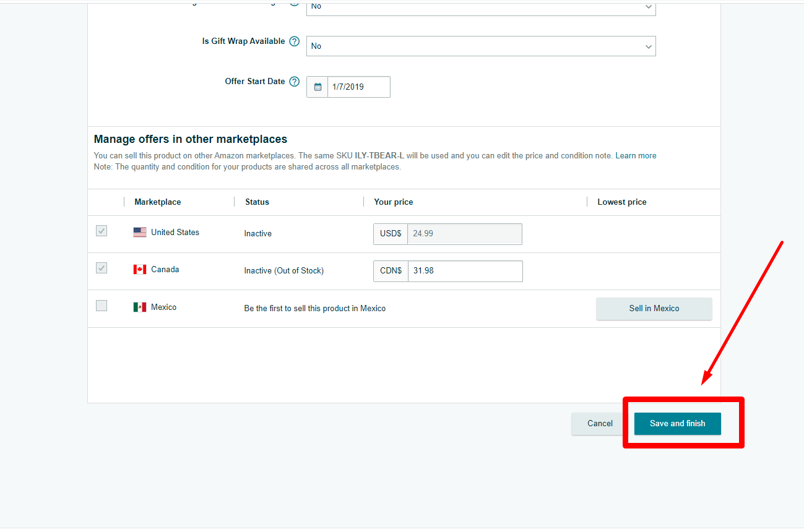Click Save and finish
This screenshot has width=804, height=532.
coord(678,424)
